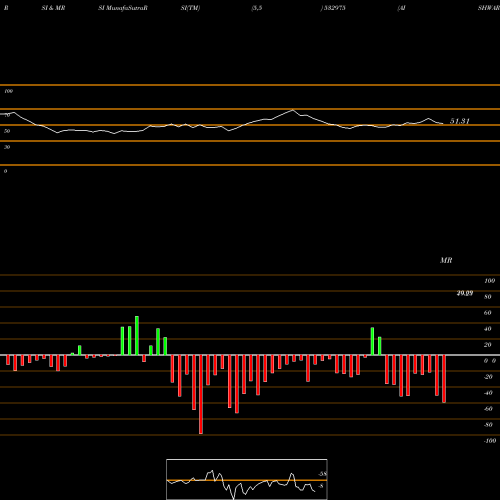Click the 58 label in mini chart

tap(323, 474)
